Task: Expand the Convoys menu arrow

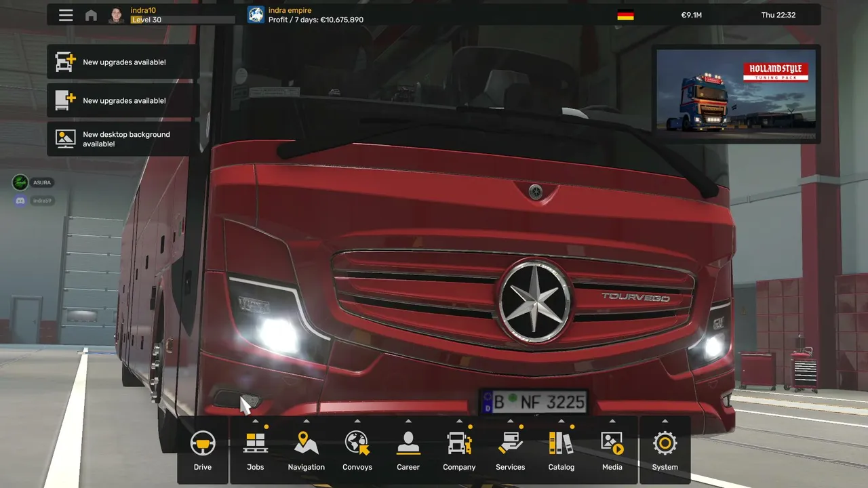Action: pos(357,421)
